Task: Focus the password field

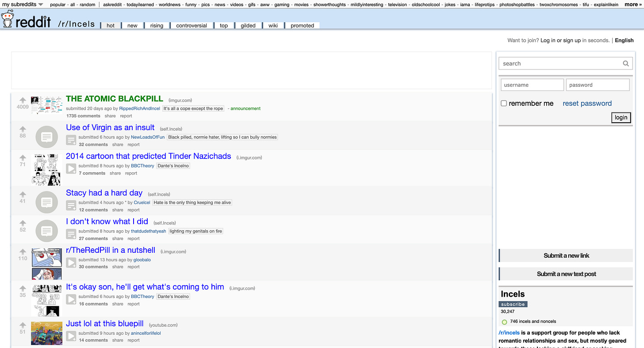Action: coord(598,85)
